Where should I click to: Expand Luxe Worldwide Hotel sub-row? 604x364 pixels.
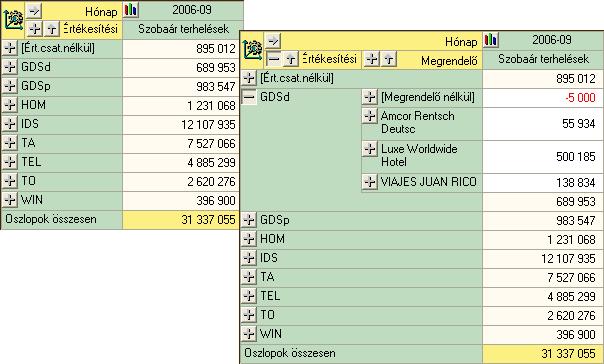370,149
